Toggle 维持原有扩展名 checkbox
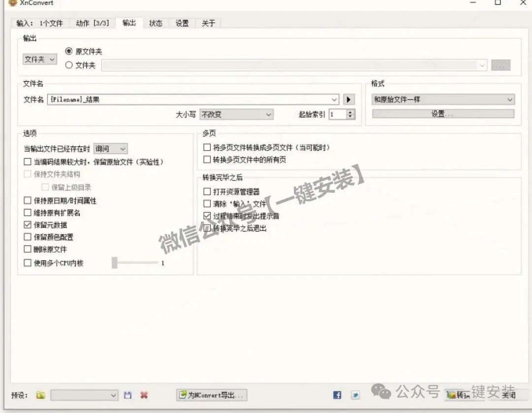Viewport: 532px width, 413px height. coord(28,213)
